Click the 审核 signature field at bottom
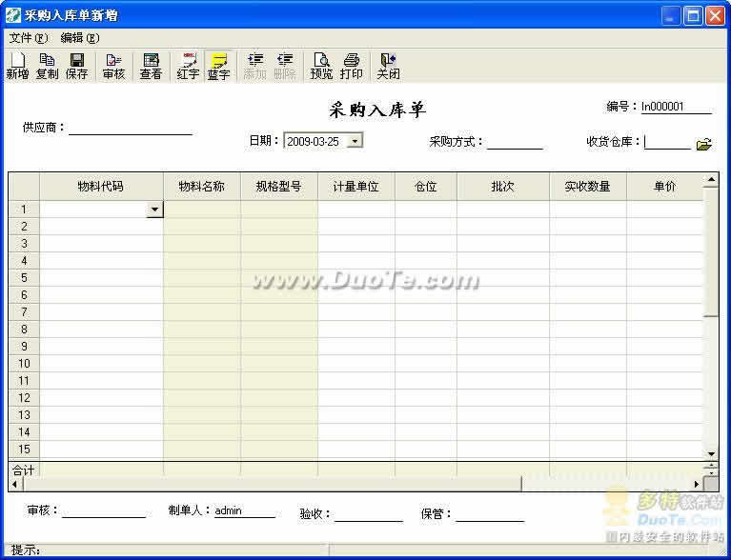The image size is (731, 560). coord(104,510)
